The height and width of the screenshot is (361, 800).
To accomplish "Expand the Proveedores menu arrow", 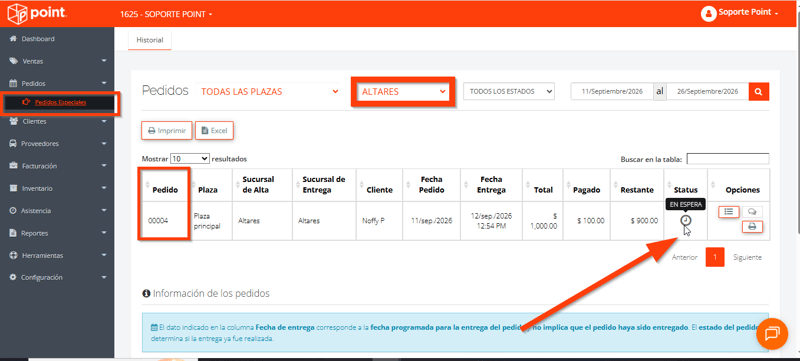I will pos(104,144).
